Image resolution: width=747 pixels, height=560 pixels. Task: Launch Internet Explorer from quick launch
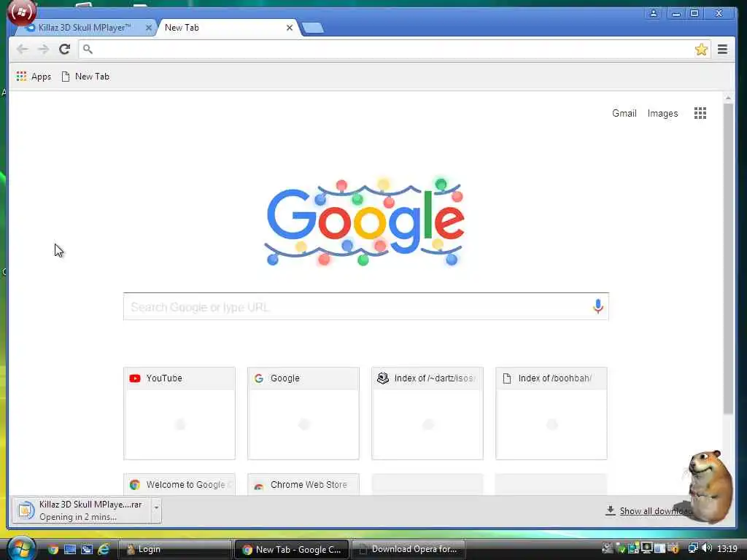[104, 549]
